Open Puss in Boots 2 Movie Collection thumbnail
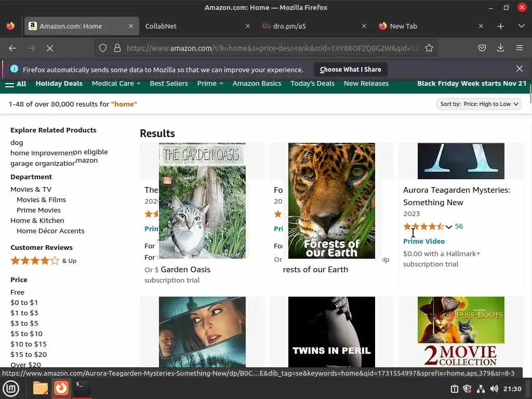Viewport: 532px width, 399px height. (461, 332)
